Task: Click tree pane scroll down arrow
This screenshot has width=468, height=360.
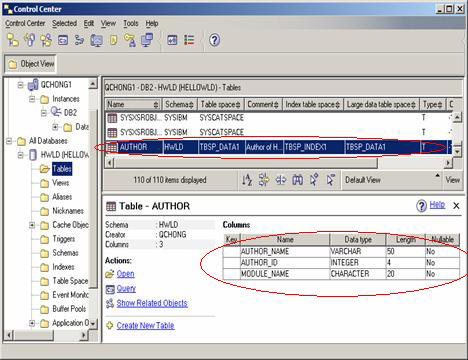Action: point(93,323)
